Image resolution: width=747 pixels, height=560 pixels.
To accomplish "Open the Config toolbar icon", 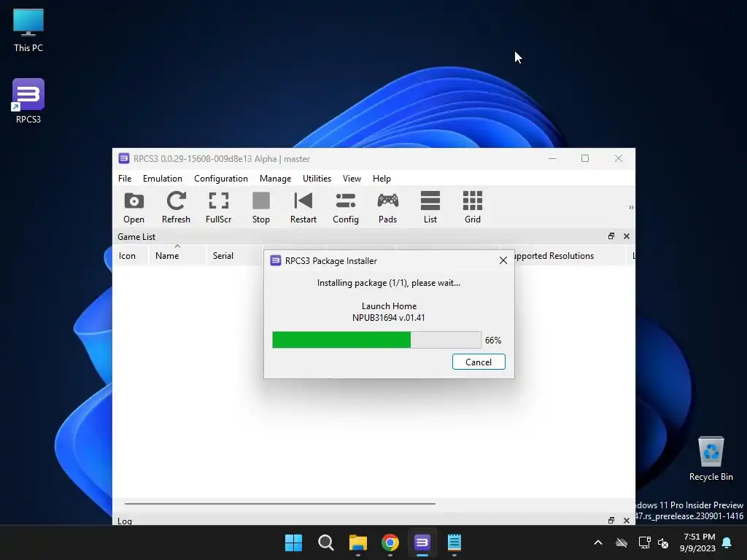I will coord(346,207).
